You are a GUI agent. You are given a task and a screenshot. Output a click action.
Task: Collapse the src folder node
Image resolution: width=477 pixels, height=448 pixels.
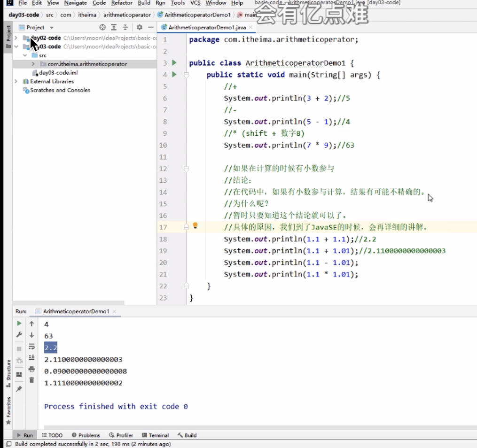pyautogui.click(x=25, y=55)
